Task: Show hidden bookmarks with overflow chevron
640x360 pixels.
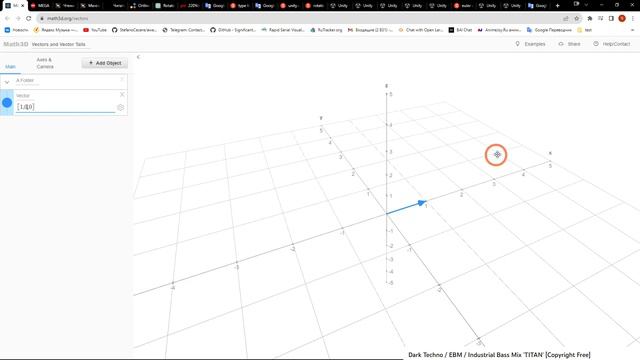Action: tap(632, 30)
